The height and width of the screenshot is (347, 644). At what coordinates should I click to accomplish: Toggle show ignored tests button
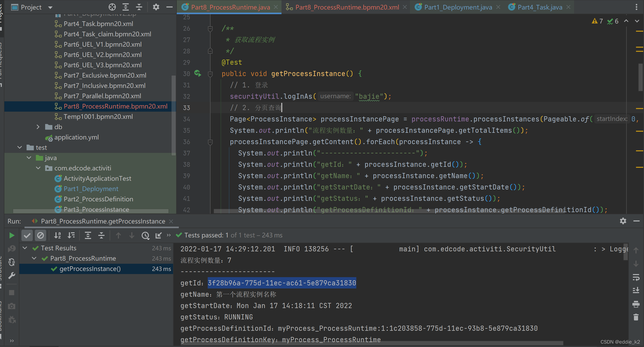click(41, 235)
